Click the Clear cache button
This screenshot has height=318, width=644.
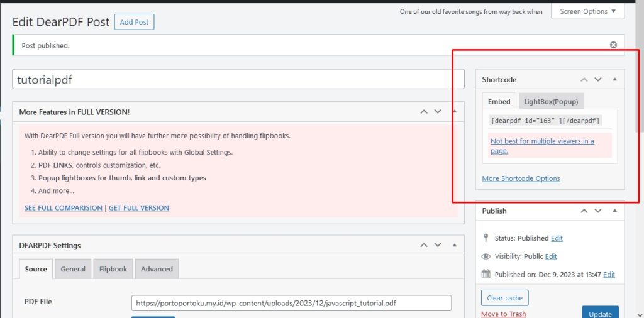coord(504,298)
